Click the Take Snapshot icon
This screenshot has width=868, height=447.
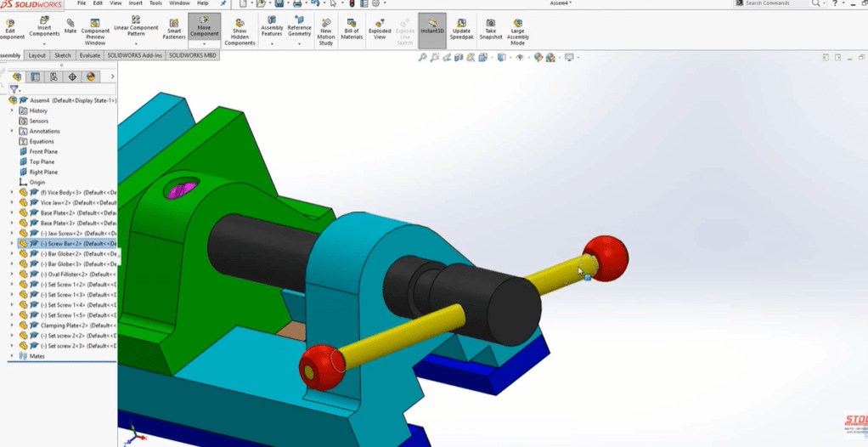(491, 29)
